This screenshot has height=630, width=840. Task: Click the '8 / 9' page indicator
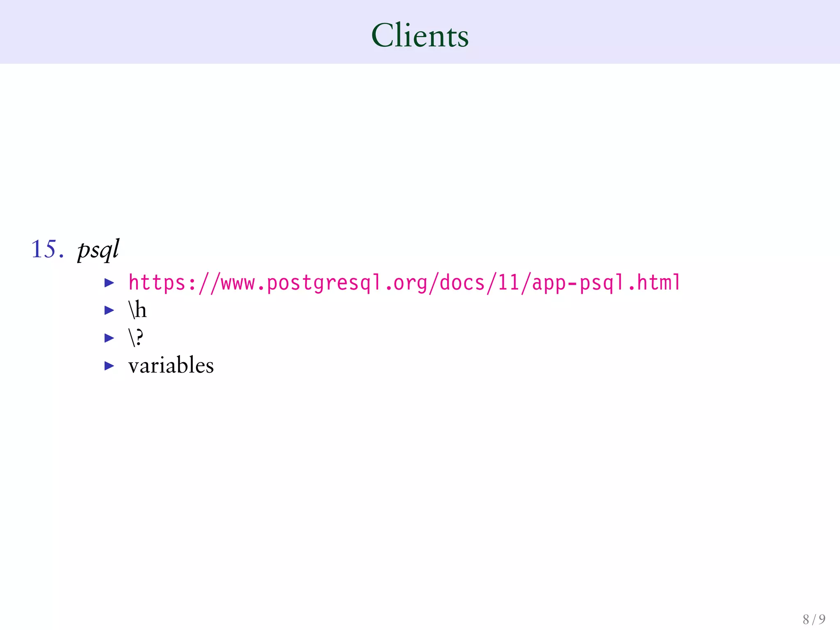point(814,619)
